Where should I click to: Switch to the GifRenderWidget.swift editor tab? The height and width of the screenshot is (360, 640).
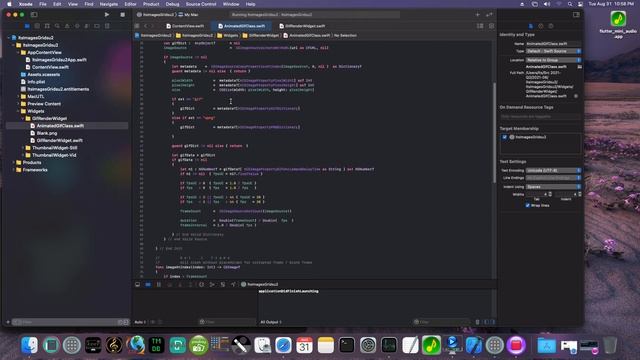point(302,26)
